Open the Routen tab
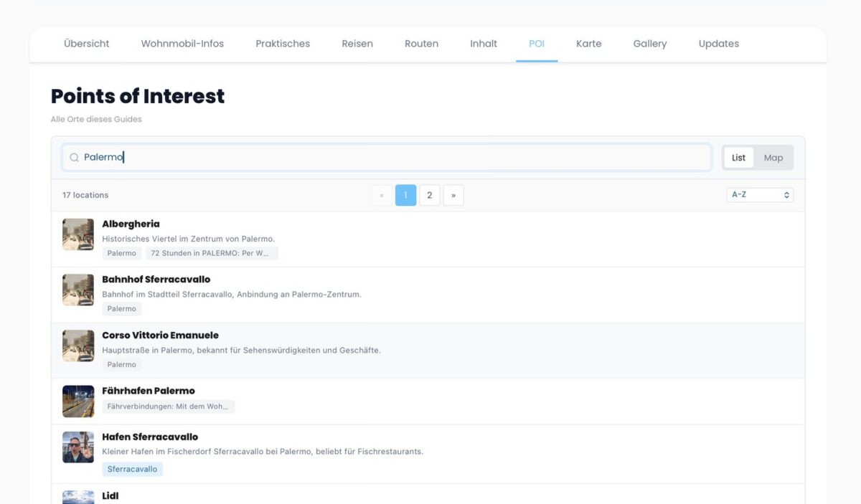Image resolution: width=861 pixels, height=504 pixels. coord(421,44)
